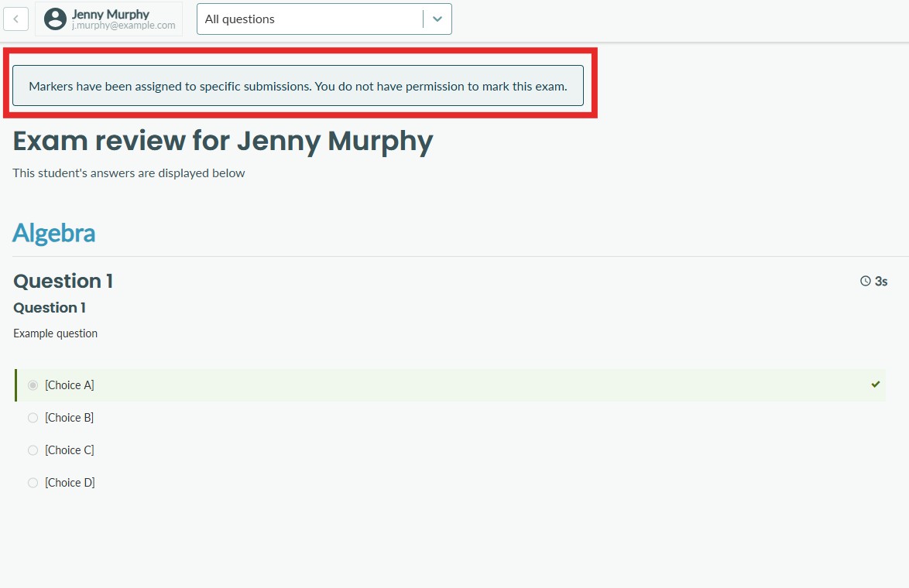Click the 3s time spent label
Viewport: 909px width, 588px height.
coord(881,282)
